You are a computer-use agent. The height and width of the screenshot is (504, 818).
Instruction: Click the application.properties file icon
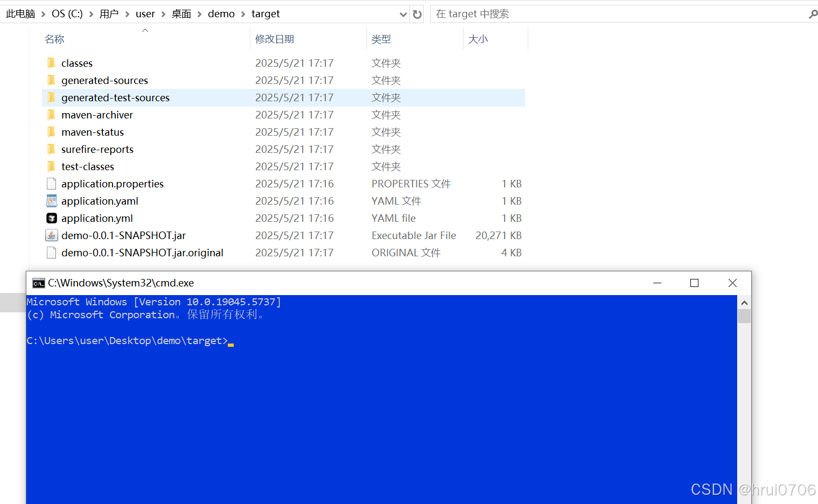click(51, 184)
